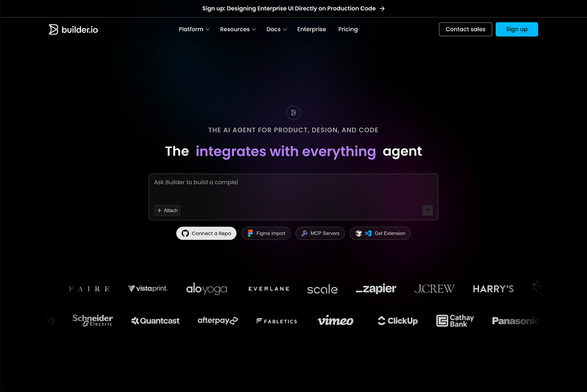Select the VS Code icon on Get Extension
Viewport: 587px width, 392px height.
(x=368, y=233)
